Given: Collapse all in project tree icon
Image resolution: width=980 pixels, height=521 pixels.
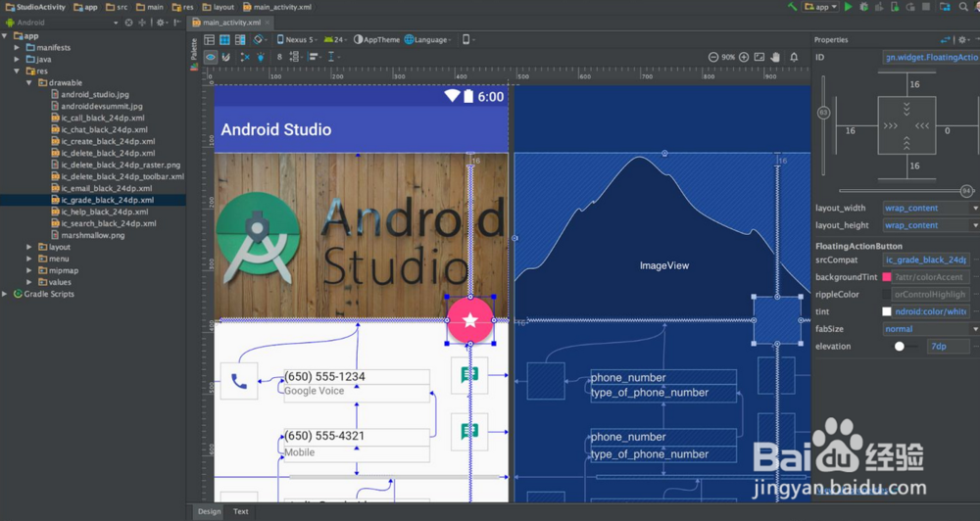Looking at the screenshot, I should [142, 23].
